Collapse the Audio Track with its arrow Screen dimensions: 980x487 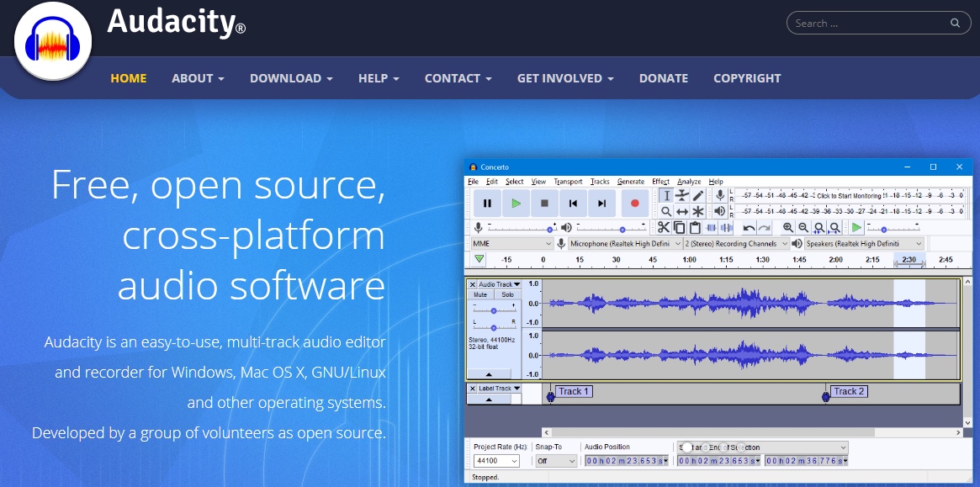tap(489, 373)
